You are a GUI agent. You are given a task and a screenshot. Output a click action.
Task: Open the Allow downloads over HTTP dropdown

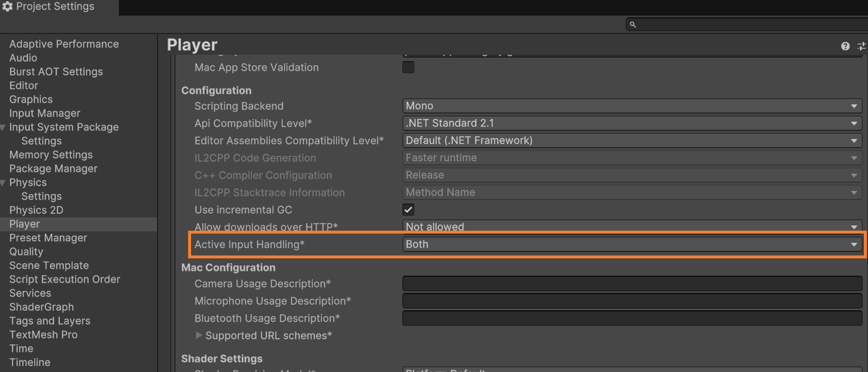tap(631, 226)
